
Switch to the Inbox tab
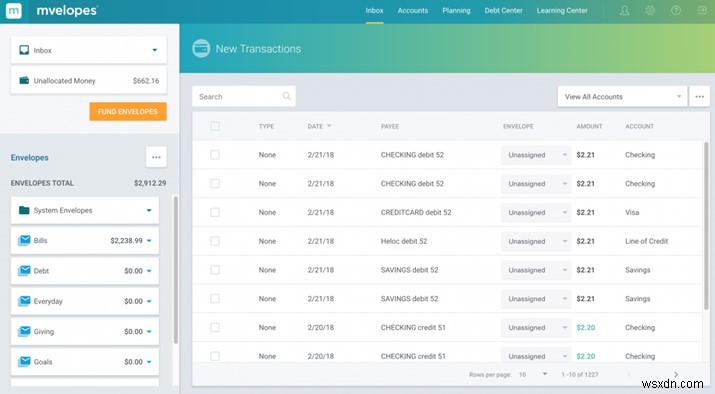(374, 10)
